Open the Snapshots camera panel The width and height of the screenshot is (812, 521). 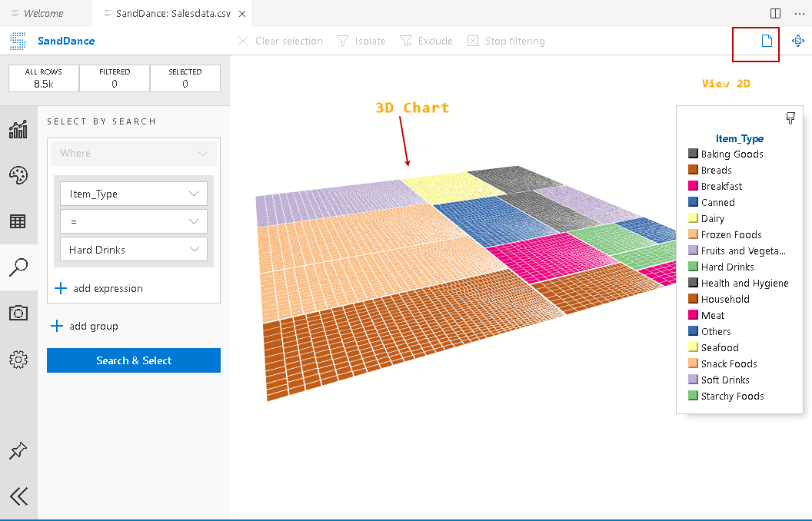pyautogui.click(x=18, y=313)
